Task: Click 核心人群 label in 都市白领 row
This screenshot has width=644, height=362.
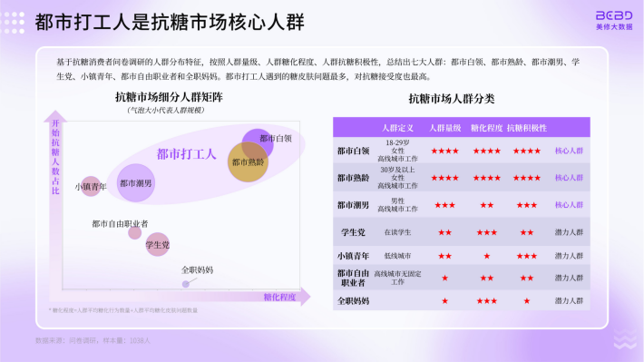Action: point(569,151)
